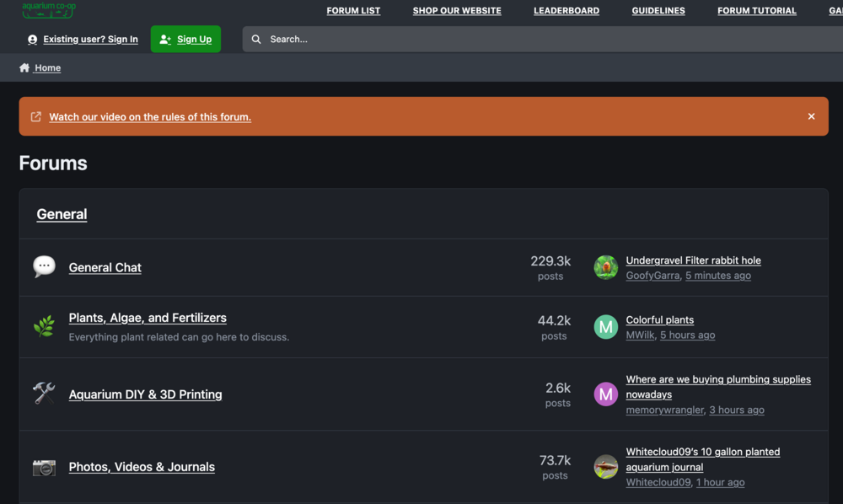Collapse the General category heading
Viewport: 843px width, 504px height.
(62, 214)
